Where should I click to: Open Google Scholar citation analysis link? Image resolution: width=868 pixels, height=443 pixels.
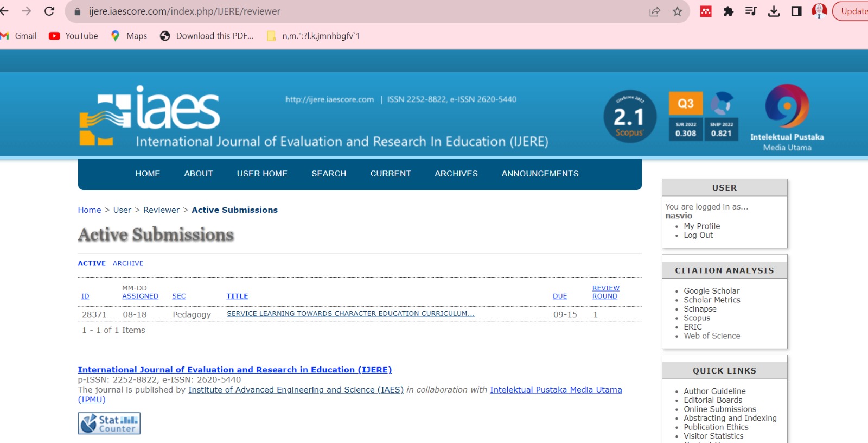click(711, 291)
